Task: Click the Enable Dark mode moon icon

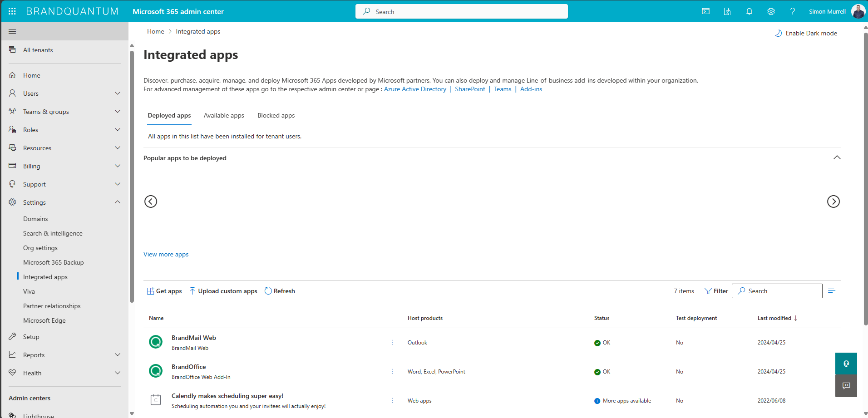Action: (778, 33)
